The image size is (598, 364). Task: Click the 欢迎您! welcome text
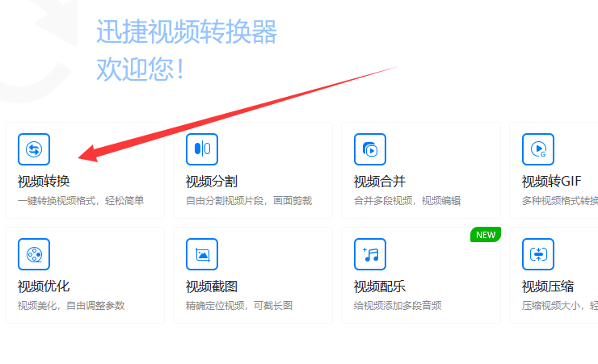(141, 69)
